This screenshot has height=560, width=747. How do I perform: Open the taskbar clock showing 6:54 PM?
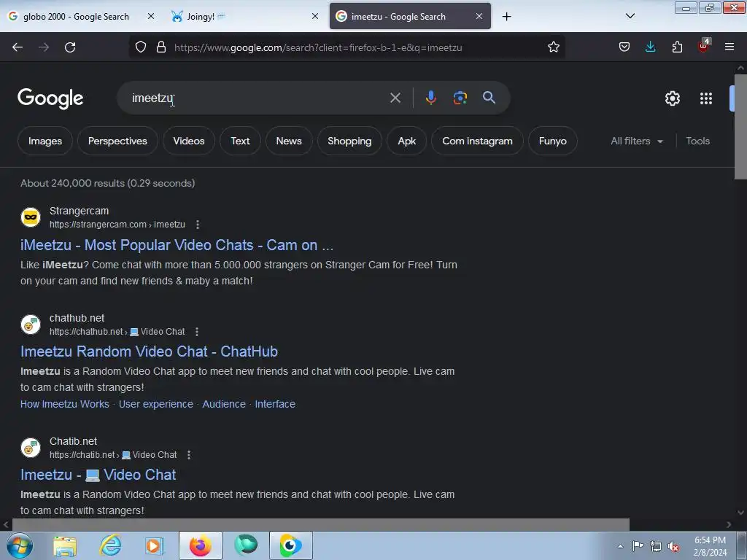tap(710, 546)
